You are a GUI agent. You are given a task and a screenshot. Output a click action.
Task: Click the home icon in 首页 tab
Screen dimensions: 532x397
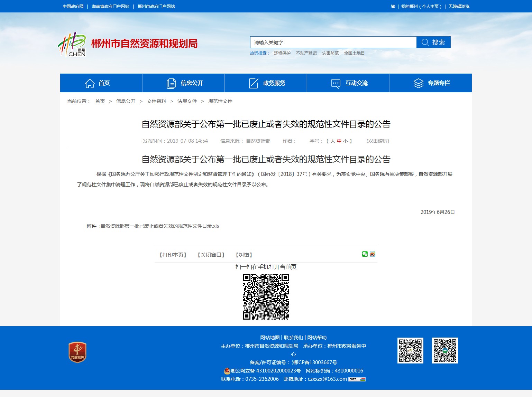click(90, 83)
